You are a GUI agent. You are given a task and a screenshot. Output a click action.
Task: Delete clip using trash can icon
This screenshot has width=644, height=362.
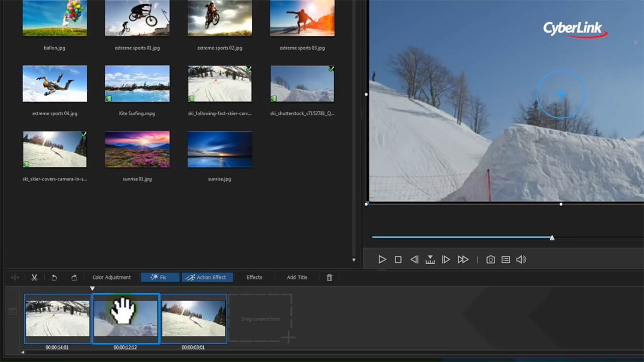click(x=330, y=278)
